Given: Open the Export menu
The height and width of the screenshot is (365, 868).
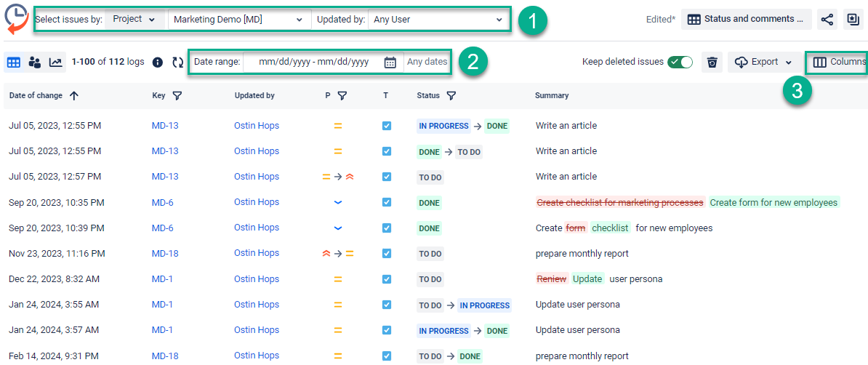Looking at the screenshot, I should coord(763,63).
